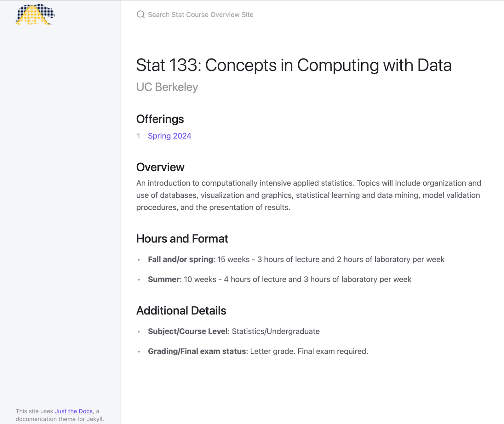Screen dimensions: 504x424
Task: Click the documentation theme for Jekyll footer text
Action: (60, 419)
